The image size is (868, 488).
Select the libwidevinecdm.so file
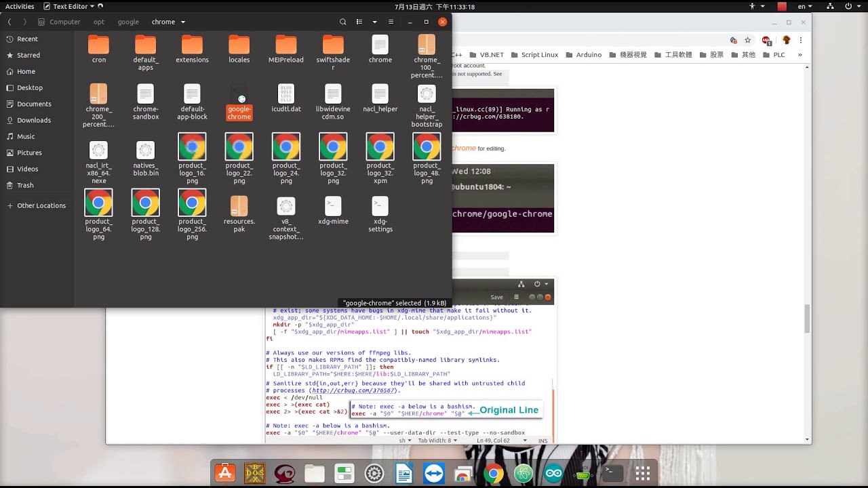point(333,102)
